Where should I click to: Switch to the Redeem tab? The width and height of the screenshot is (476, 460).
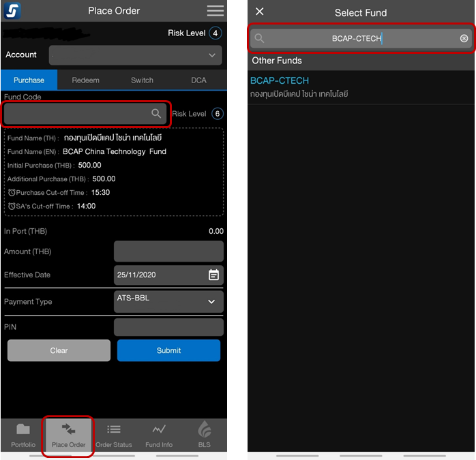[x=85, y=80]
